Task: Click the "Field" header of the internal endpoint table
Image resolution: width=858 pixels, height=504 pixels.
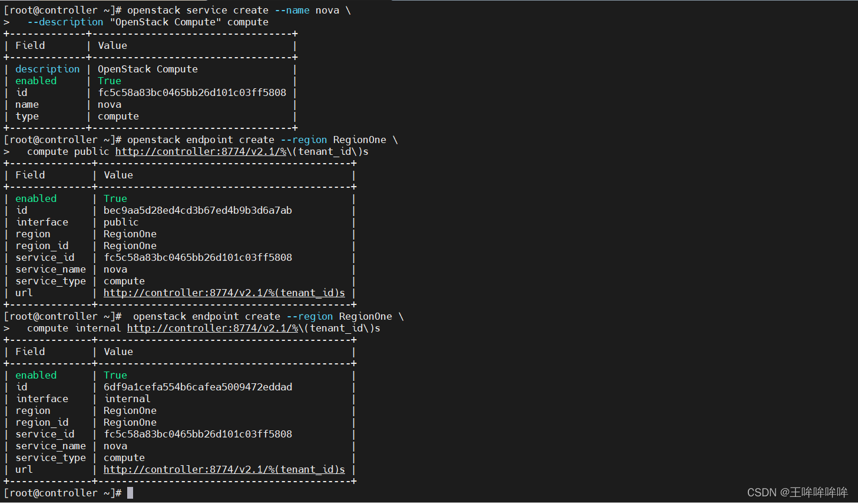Action: pyautogui.click(x=30, y=352)
